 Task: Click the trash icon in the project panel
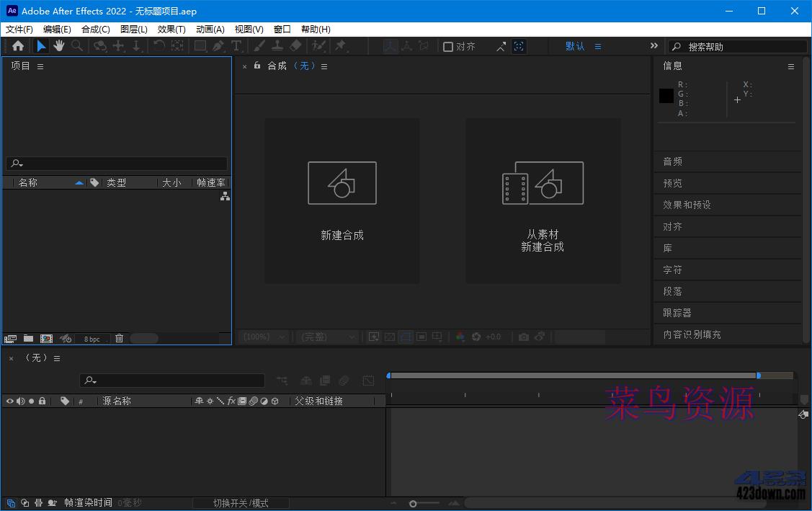click(119, 338)
